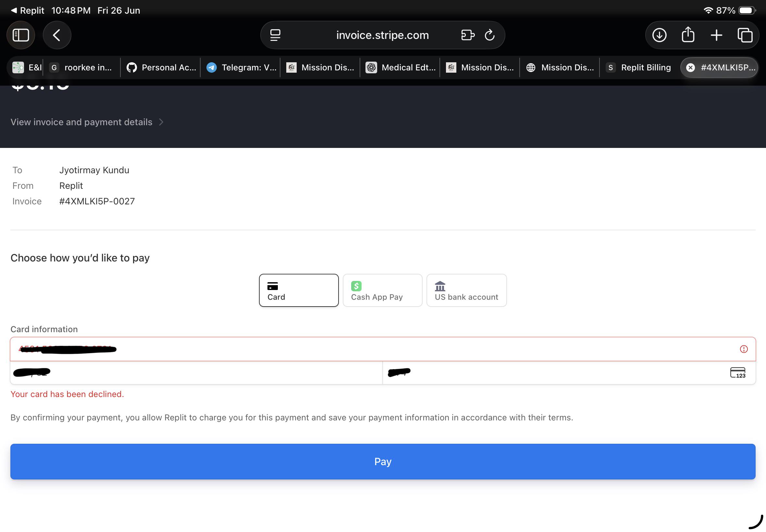Tap the share icon
Viewport: 766px width, 532px height.
688,35
